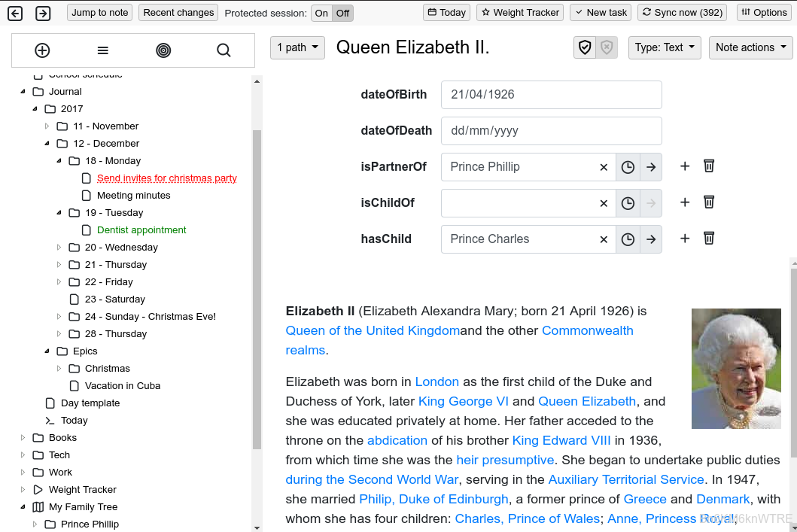Click the create new note plus icon
The height and width of the screenshot is (532, 797).
click(x=42, y=50)
